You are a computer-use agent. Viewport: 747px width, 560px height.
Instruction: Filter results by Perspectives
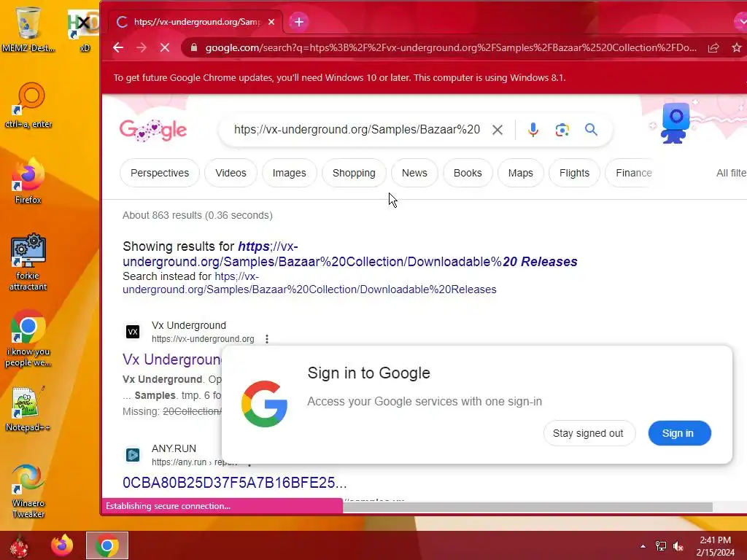click(x=160, y=173)
